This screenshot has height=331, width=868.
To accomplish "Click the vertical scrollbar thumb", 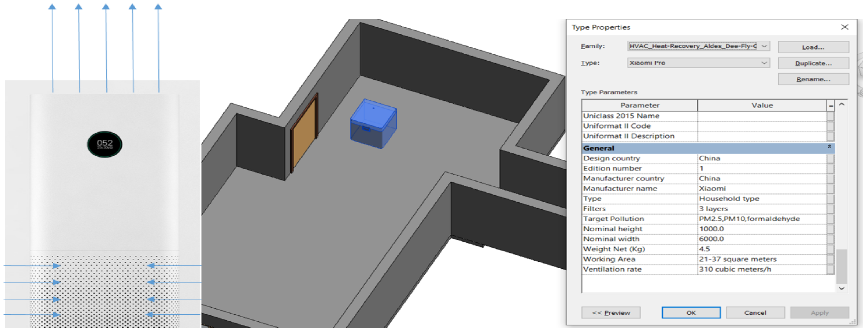I will tap(841, 266).
